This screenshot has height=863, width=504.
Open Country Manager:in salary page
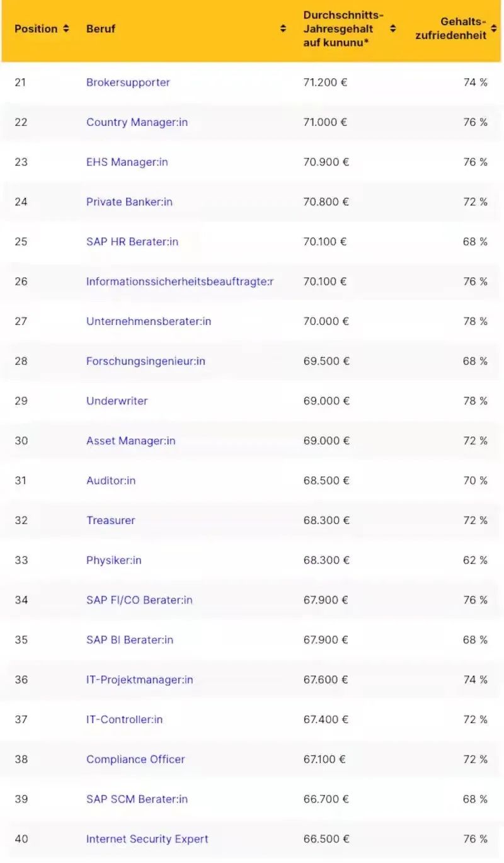(x=137, y=122)
